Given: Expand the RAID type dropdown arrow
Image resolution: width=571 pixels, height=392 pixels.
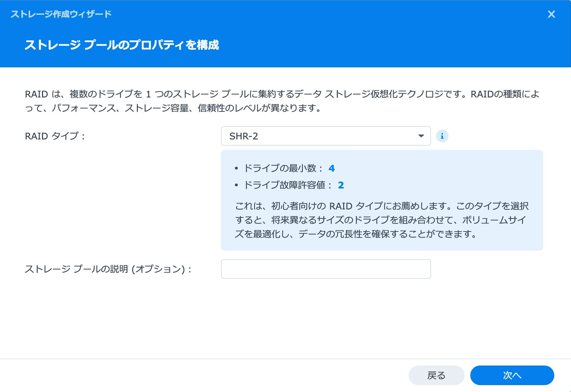Looking at the screenshot, I should [x=421, y=136].
